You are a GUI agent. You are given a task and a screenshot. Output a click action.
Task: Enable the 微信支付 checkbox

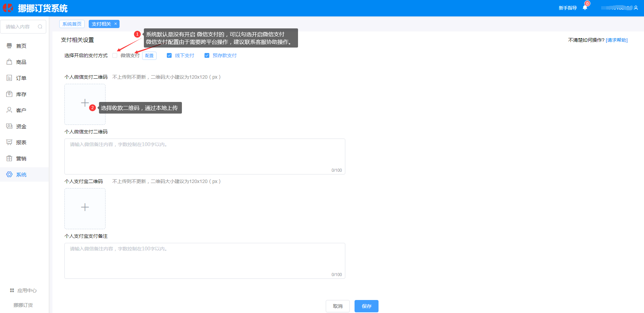pyautogui.click(x=115, y=55)
